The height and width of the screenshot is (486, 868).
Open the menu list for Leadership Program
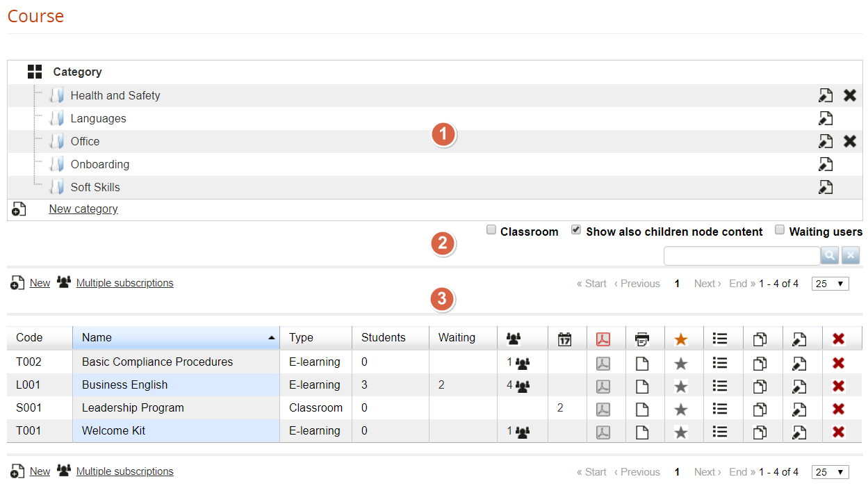(720, 408)
